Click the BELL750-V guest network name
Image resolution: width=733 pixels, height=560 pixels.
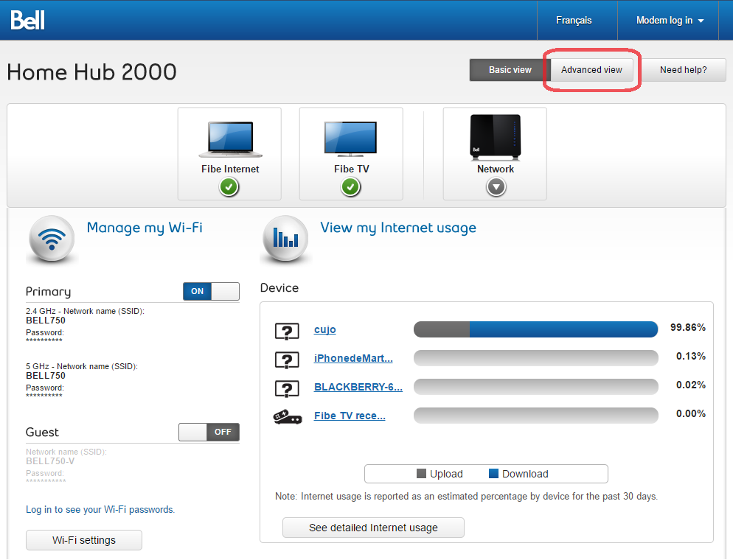50,461
